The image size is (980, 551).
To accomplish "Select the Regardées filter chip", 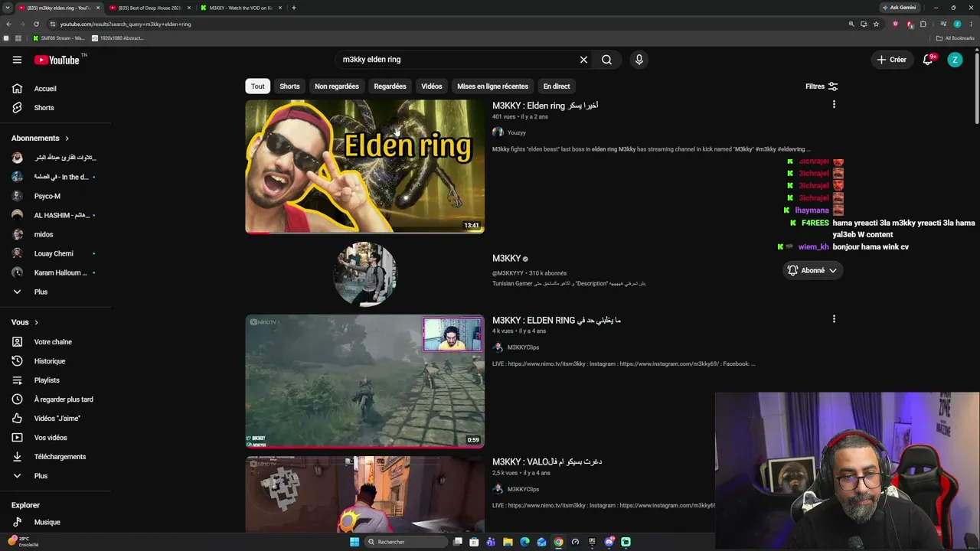I will [390, 86].
